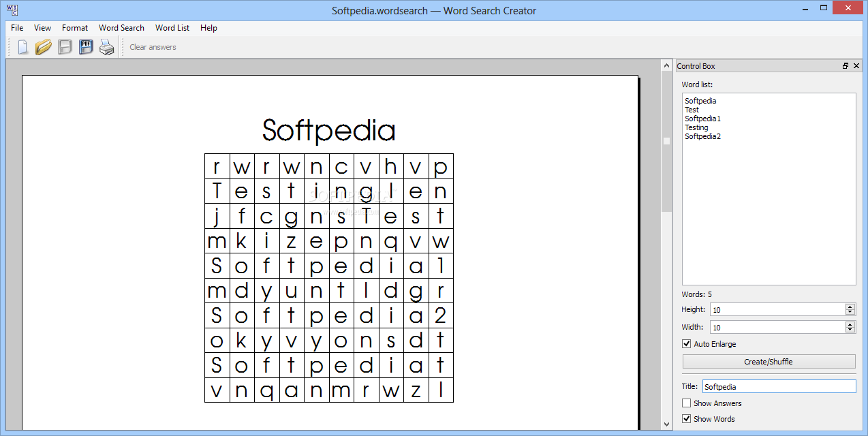Image resolution: width=868 pixels, height=436 pixels.
Task: Click the grid cell containing '2'
Action: 441,315
